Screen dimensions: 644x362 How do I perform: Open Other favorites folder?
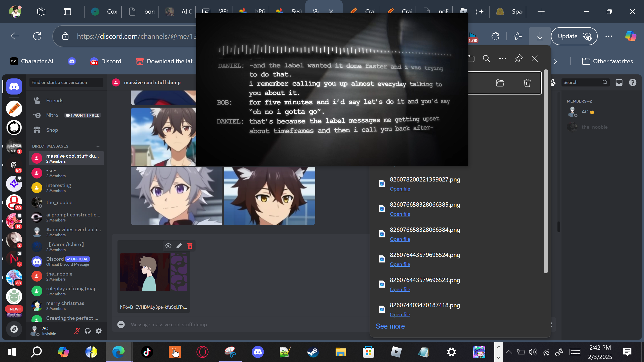pyautogui.click(x=607, y=61)
